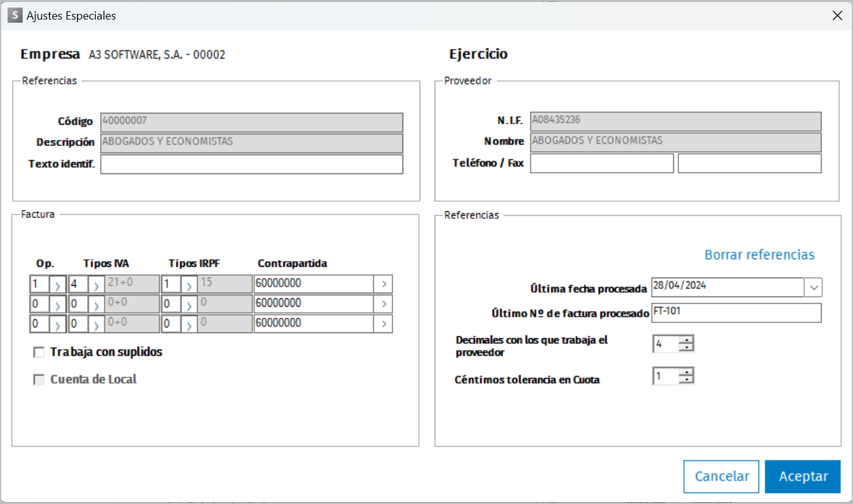Select the Último Nº de factura procesado field

click(736, 313)
